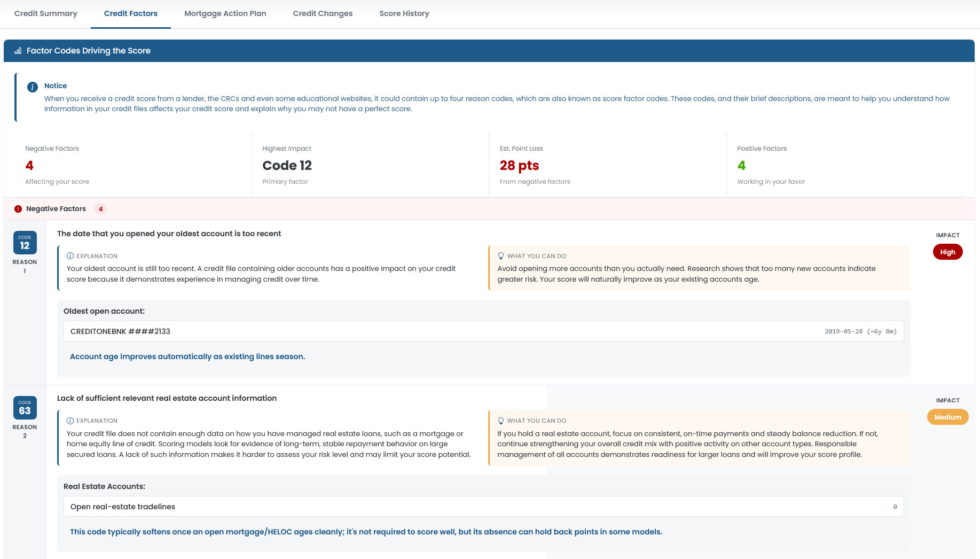Click the lightbulb icon in Code 12 advice

[x=501, y=256]
